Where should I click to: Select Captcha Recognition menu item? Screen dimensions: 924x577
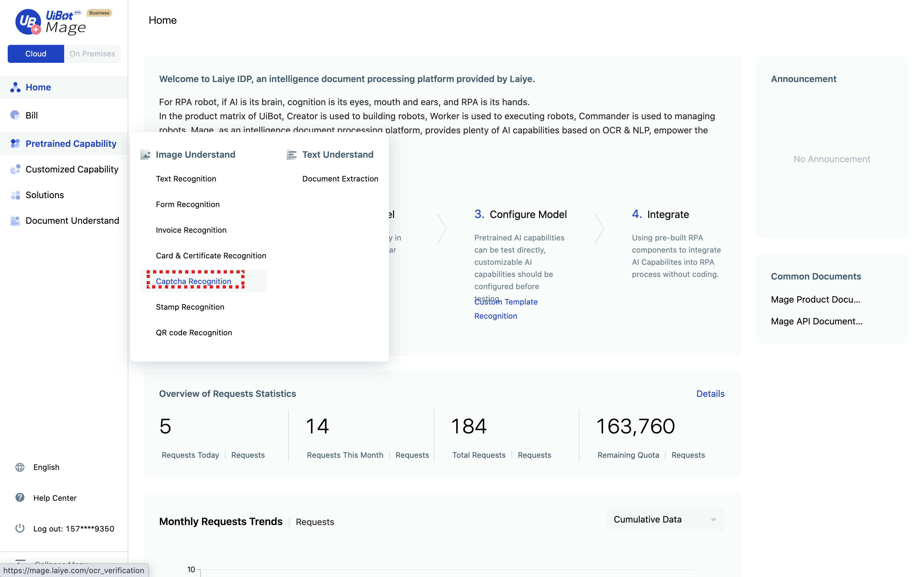193,280
